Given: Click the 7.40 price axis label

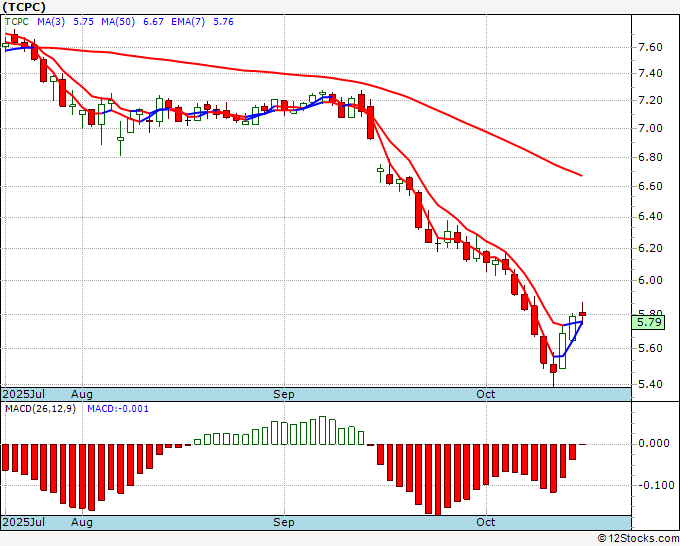Looking at the screenshot, I should [651, 73].
